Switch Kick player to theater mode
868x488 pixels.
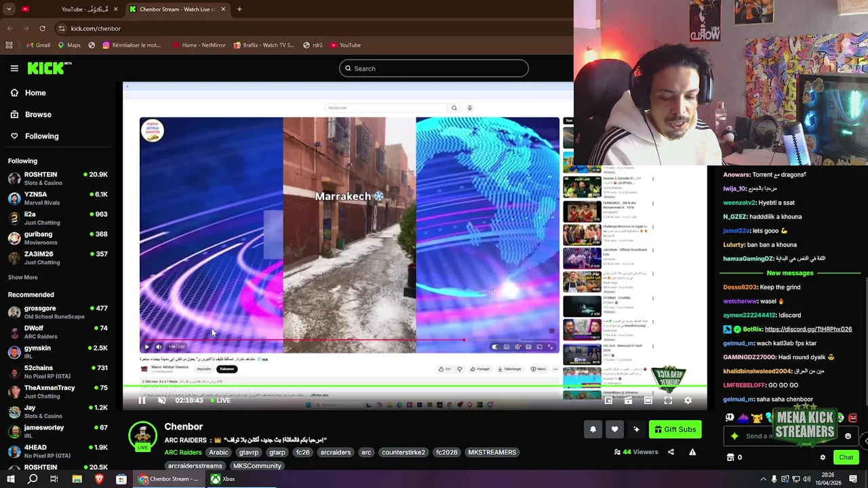pos(648,401)
